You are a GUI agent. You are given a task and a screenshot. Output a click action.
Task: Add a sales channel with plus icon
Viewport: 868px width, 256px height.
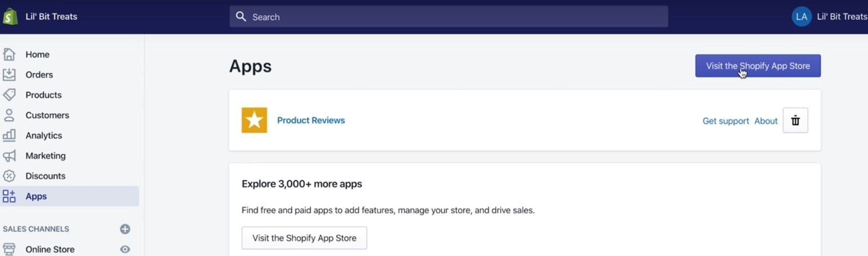point(125,229)
